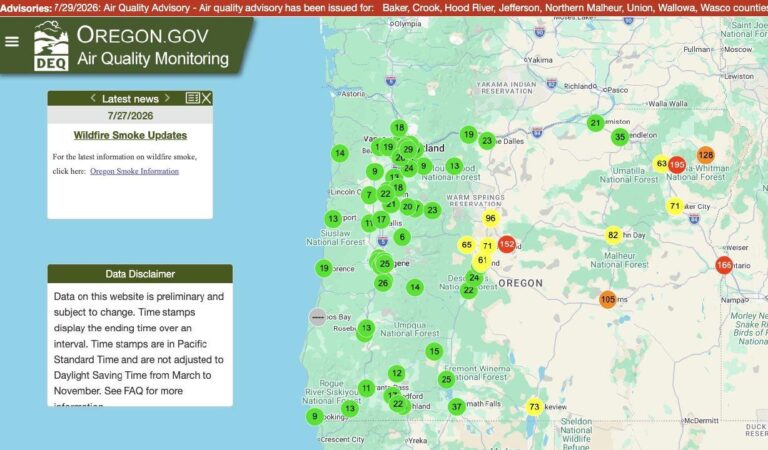Select the yellow 73 marker near Lakeview
This screenshot has width=768, height=450.
point(534,406)
